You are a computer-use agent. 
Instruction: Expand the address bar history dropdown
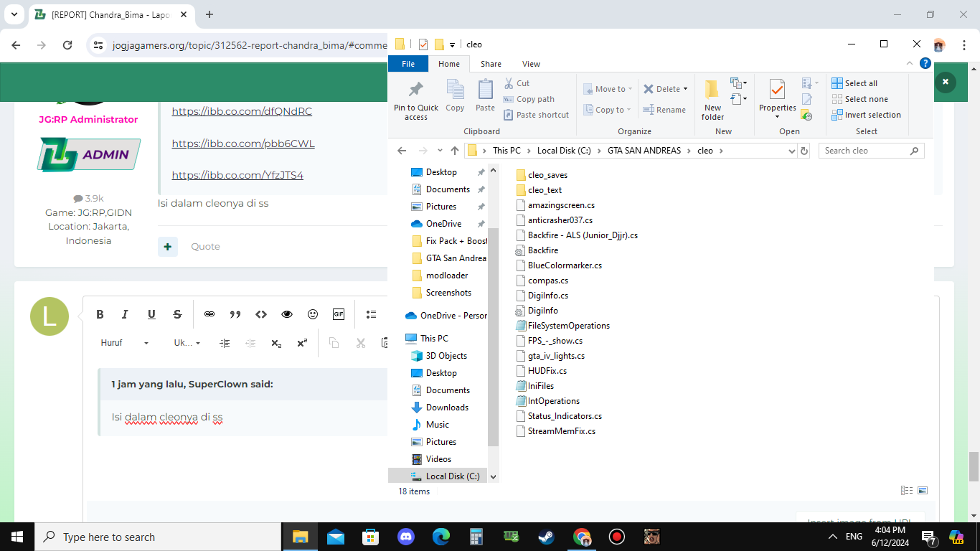[791, 151]
